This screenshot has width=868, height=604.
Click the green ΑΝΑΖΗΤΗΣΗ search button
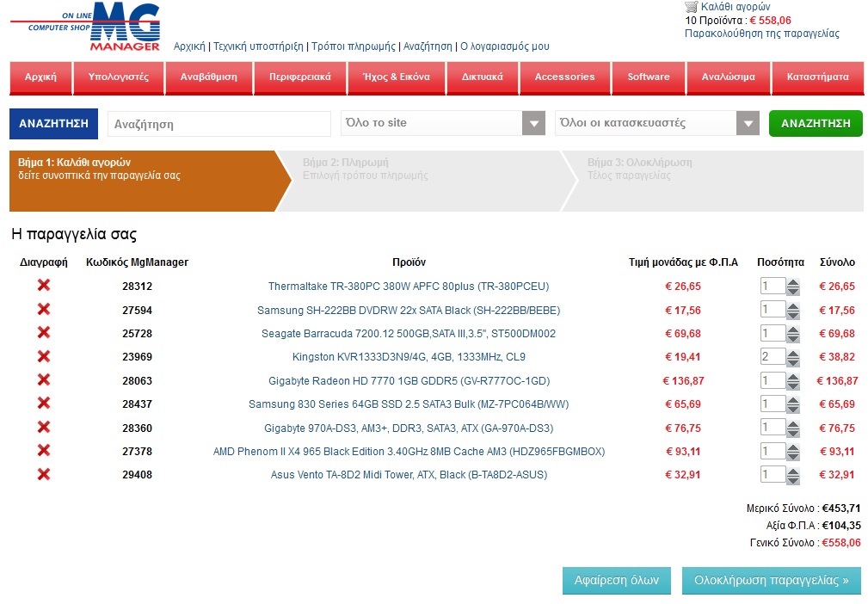(x=816, y=123)
